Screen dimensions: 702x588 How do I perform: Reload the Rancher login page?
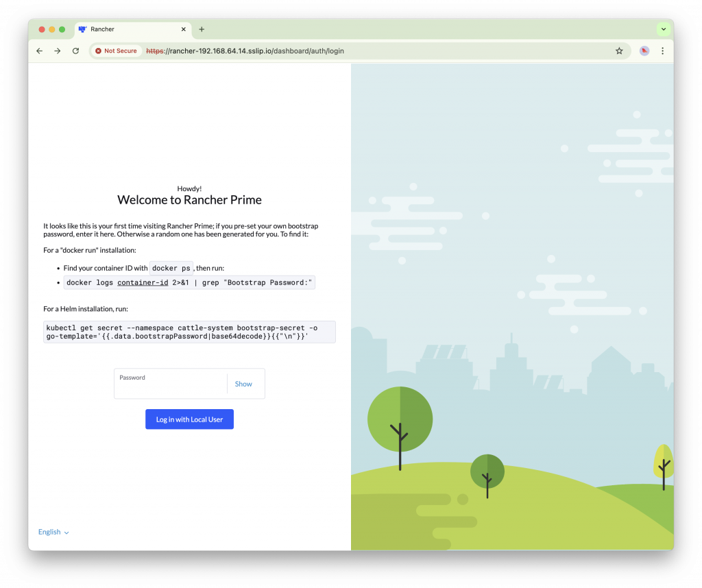tap(75, 51)
